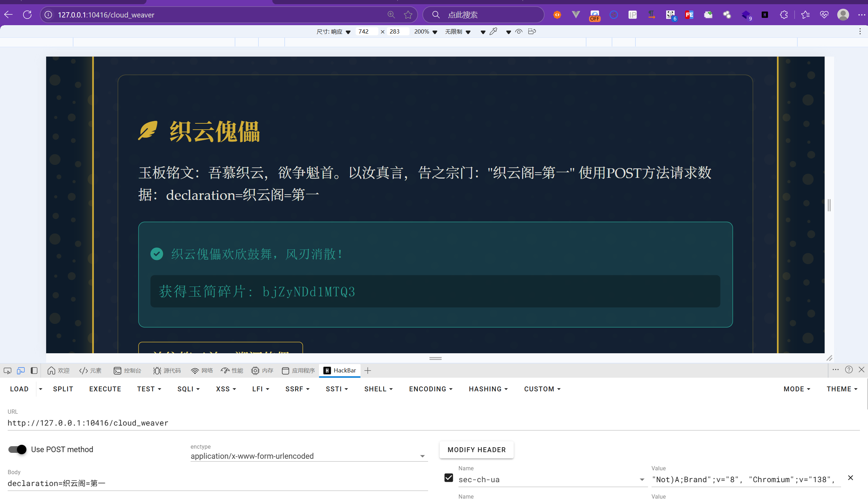The image size is (868, 500).
Task: Open DevTools help question mark icon
Action: click(849, 370)
